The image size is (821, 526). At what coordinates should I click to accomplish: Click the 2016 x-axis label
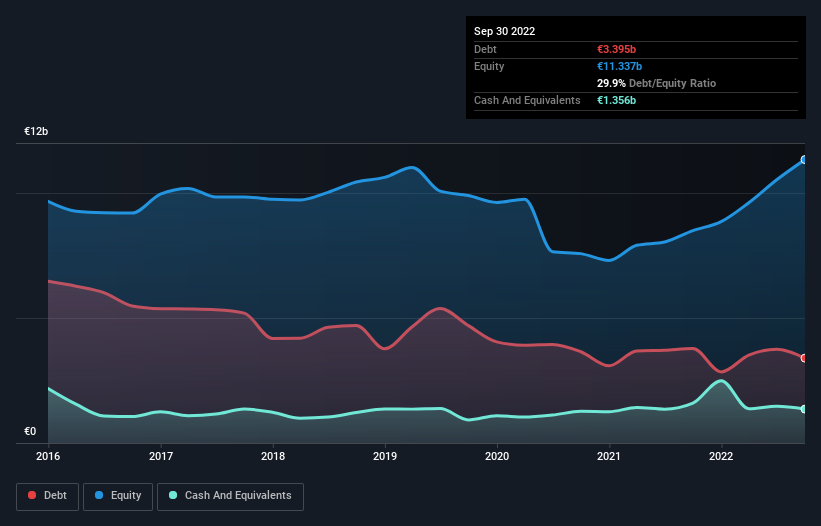[48, 456]
